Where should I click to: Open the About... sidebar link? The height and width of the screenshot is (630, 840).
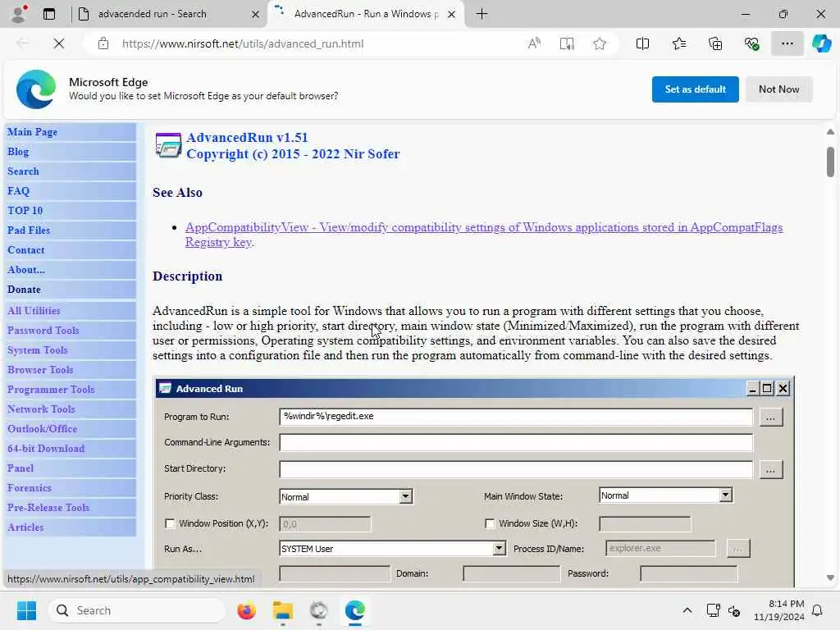25,270
